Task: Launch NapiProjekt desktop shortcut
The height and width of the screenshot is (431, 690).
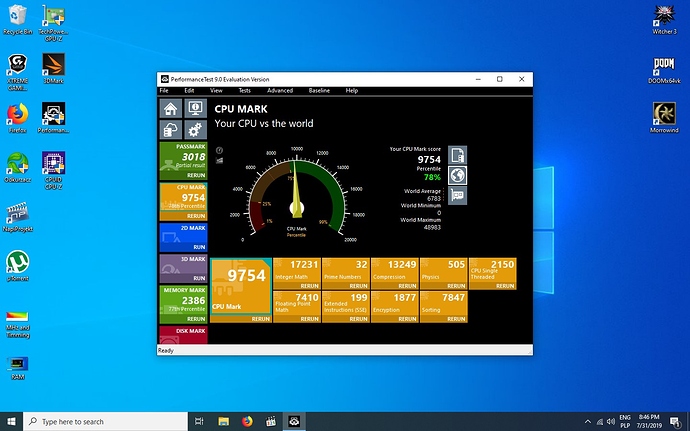Action: coord(18,217)
